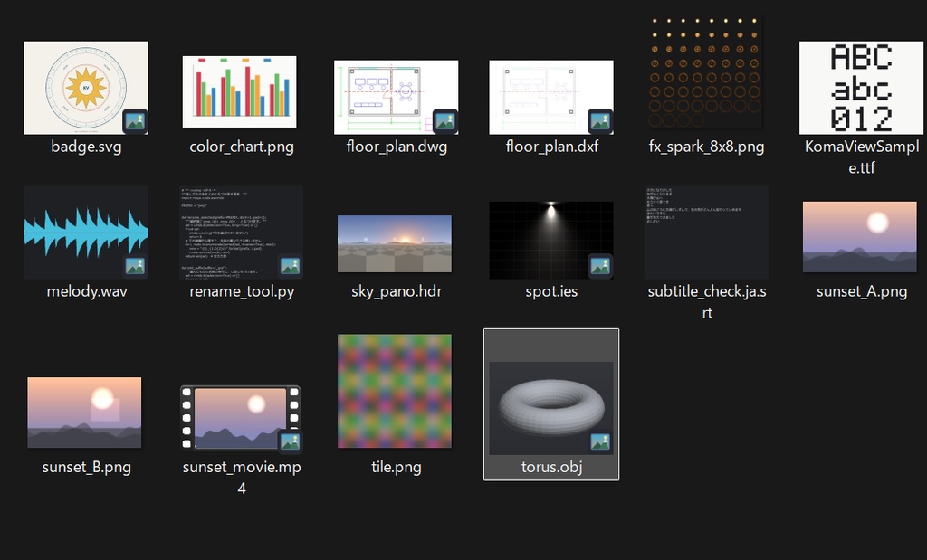Click the sunset_movie.mp4 file name
The width and height of the screenshot is (927, 560).
click(241, 478)
